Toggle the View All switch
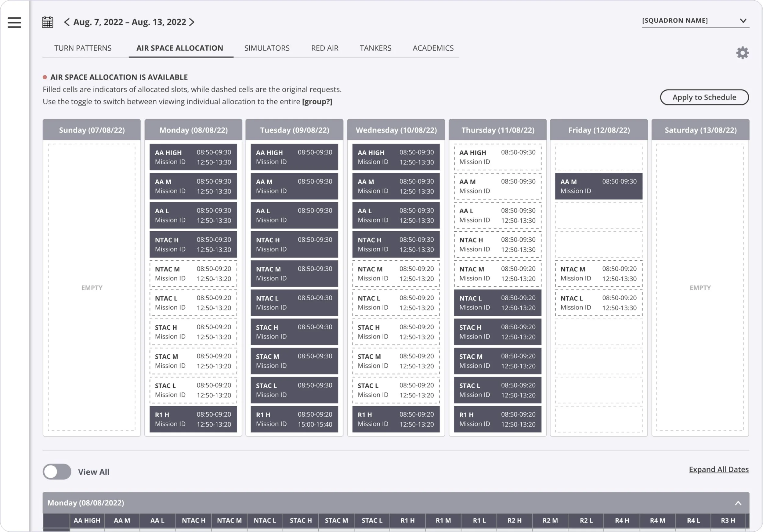Image resolution: width=763 pixels, height=532 pixels. (x=57, y=472)
